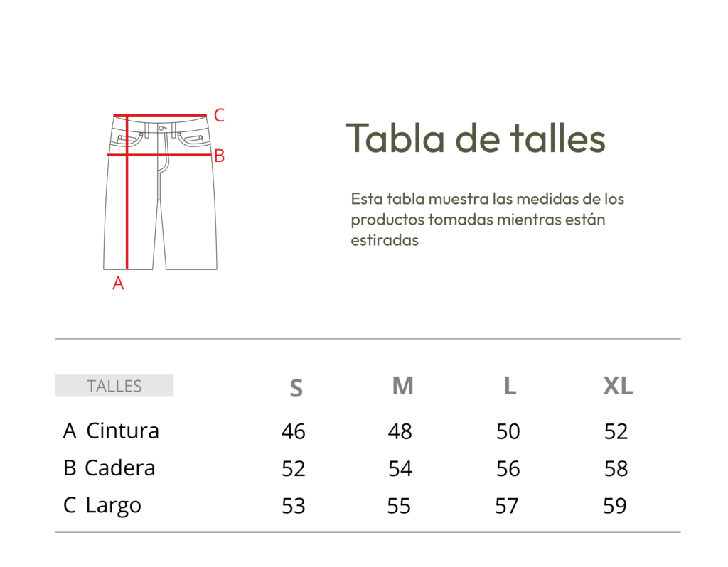The height and width of the screenshot is (567, 728).
Task: Click Cadera value 54 for size M
Action: 400,469
